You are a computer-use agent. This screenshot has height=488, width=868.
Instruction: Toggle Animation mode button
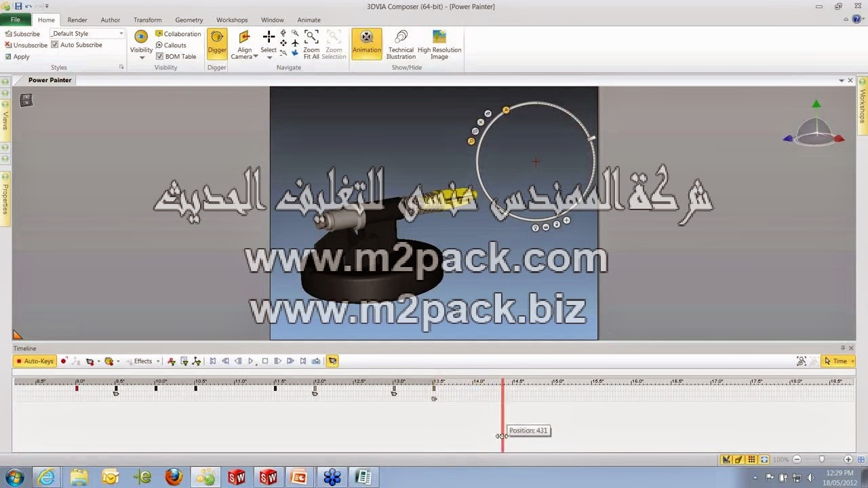point(367,44)
